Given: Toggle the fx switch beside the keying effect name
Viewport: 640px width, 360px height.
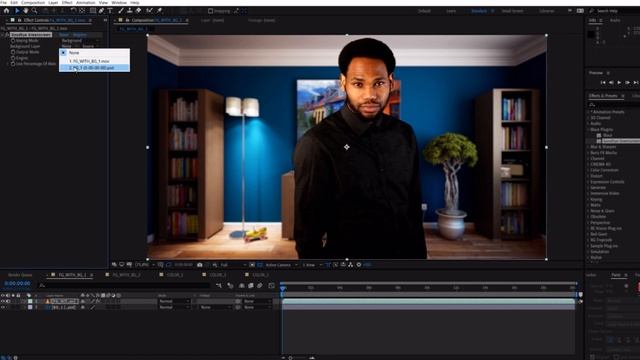Looking at the screenshot, I should 7,35.
